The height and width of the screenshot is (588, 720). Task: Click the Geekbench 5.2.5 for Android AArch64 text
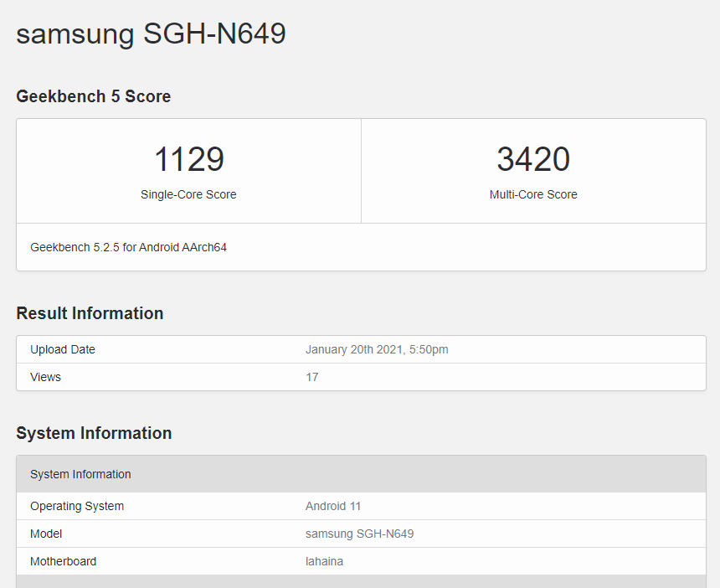click(129, 247)
